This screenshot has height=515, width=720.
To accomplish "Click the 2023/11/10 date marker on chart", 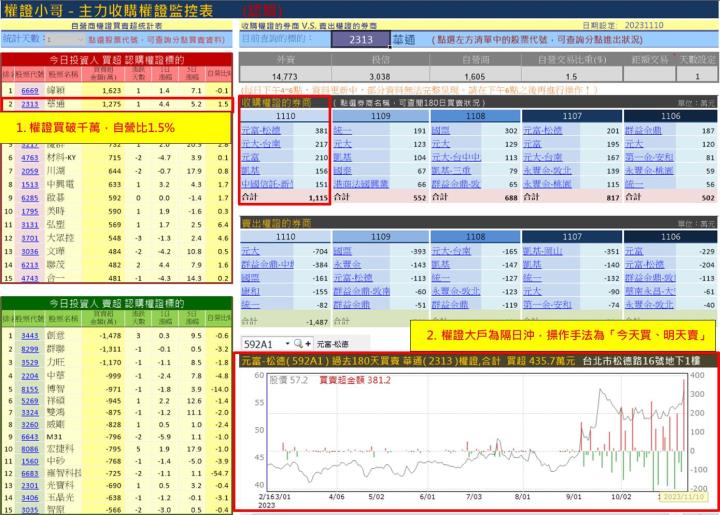I will pos(683,497).
